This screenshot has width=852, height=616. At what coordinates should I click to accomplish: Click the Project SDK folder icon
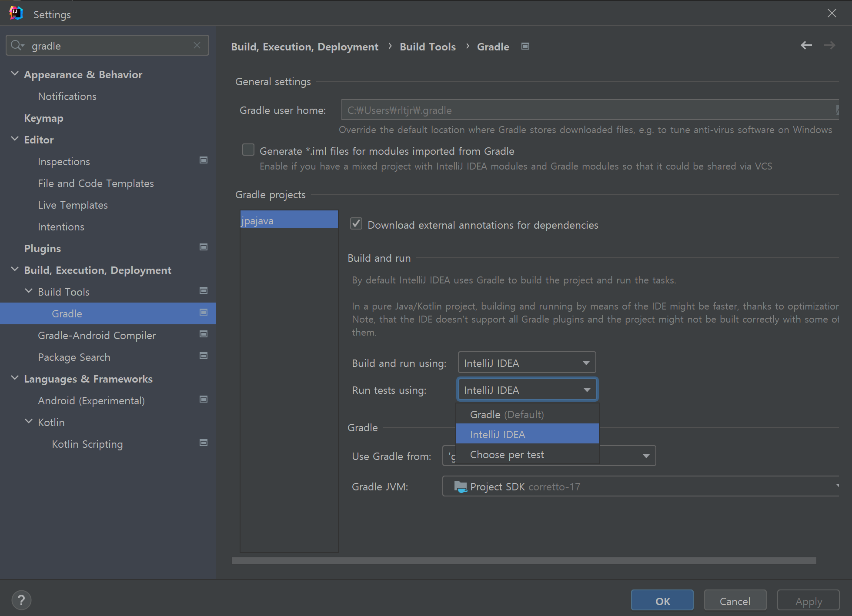(x=460, y=486)
